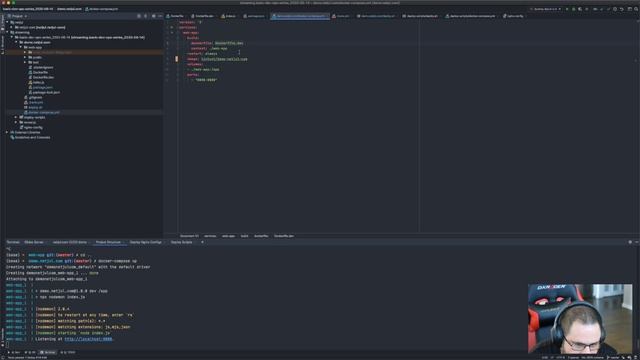Open Scratches and Consoles
The height and width of the screenshot is (360, 640).
32,137
